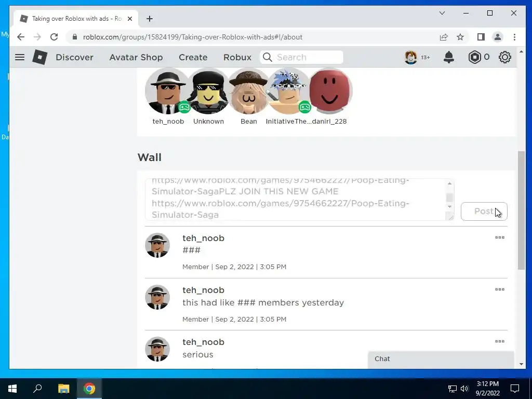Screen dimensions: 532x399
Task: Open a new browser tab
Action: (x=150, y=19)
